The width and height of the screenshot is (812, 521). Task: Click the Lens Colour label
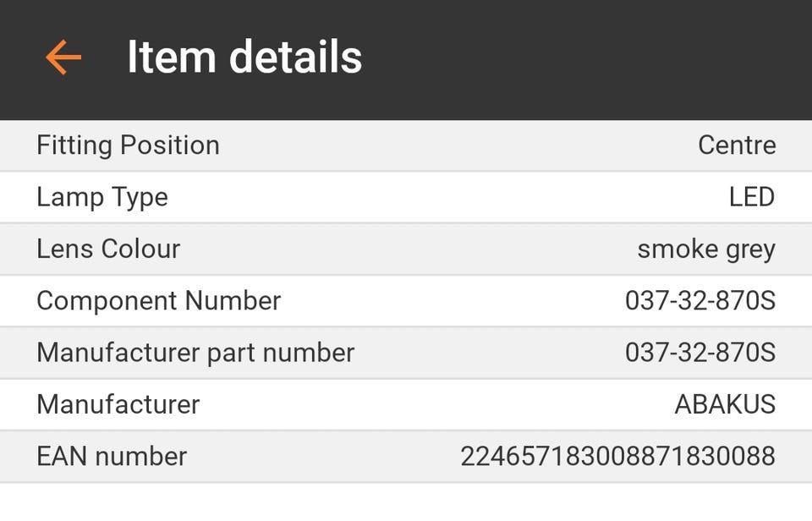pyautogui.click(x=108, y=249)
